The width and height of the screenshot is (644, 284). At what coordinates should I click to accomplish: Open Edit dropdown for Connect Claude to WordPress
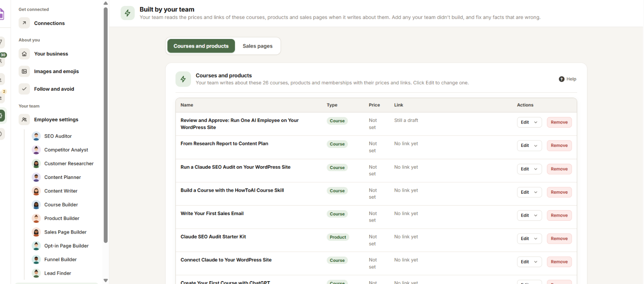(529, 262)
